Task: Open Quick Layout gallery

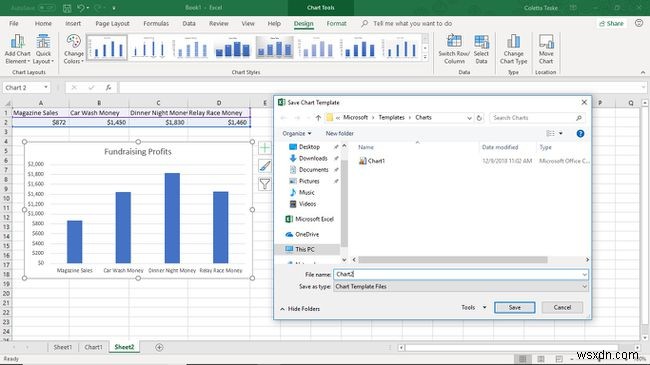Action: click(43, 49)
